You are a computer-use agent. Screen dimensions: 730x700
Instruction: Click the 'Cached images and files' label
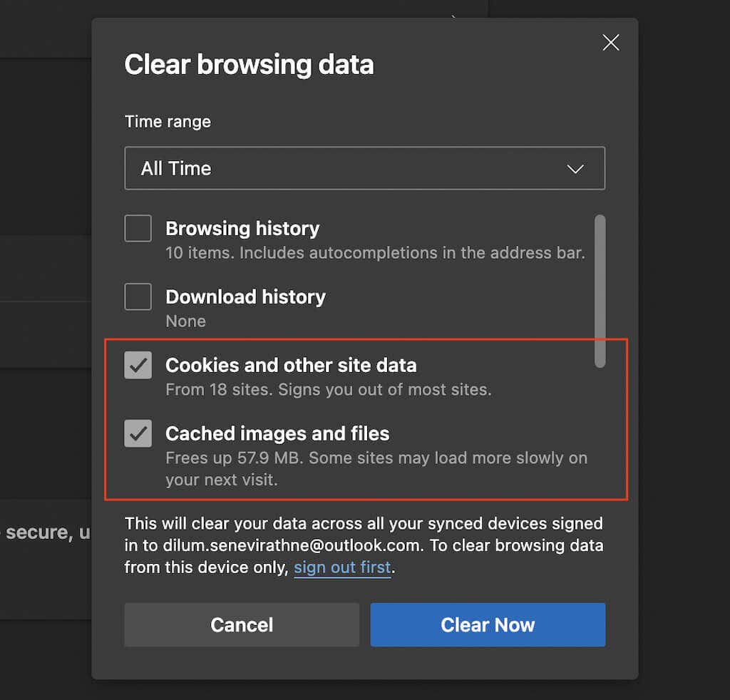277,433
